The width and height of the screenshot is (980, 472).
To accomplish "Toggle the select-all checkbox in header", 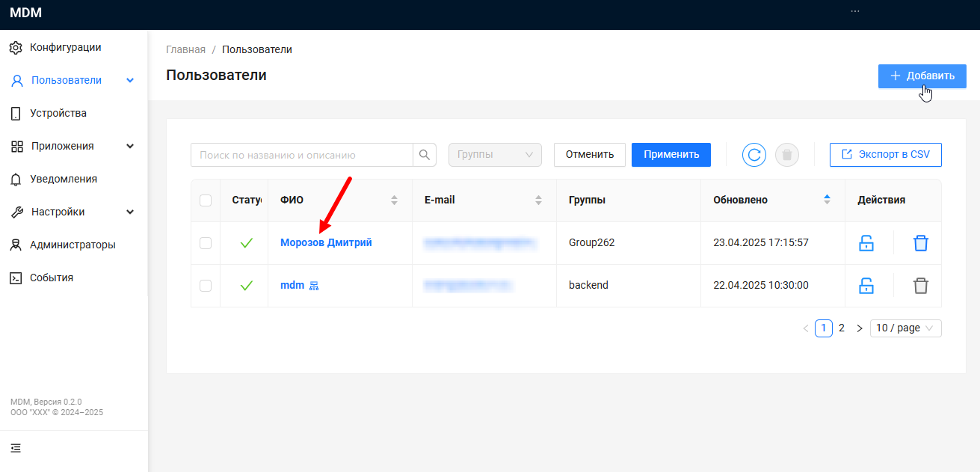I will pos(206,200).
